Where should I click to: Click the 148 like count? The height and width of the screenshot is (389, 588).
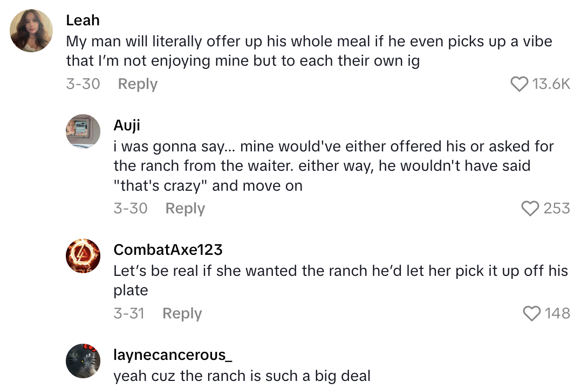557,314
